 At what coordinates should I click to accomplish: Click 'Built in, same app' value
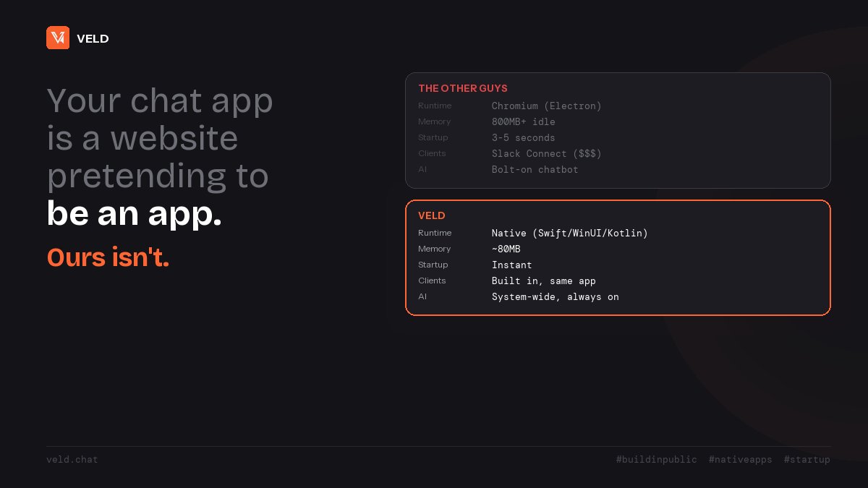pos(544,281)
